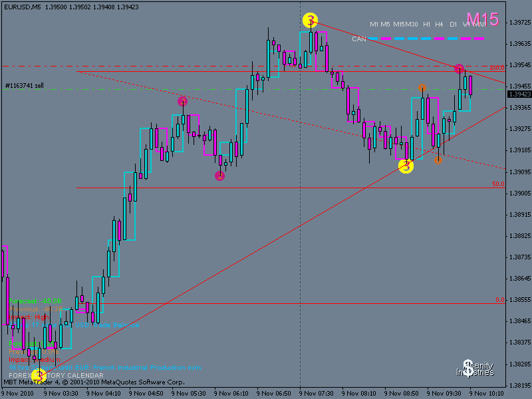This screenshot has height=399, width=532.
Task: Select the D1 timeframe label
Action: click(x=453, y=25)
